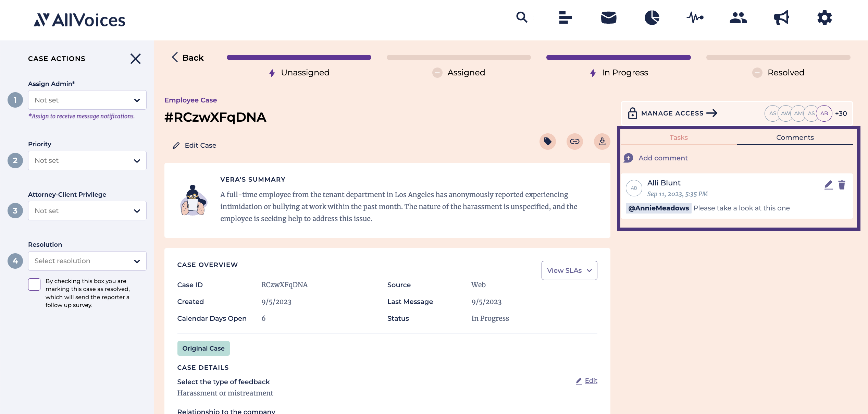Click the Manage Access link
Image resolution: width=868 pixels, height=414 pixels.
(x=679, y=113)
